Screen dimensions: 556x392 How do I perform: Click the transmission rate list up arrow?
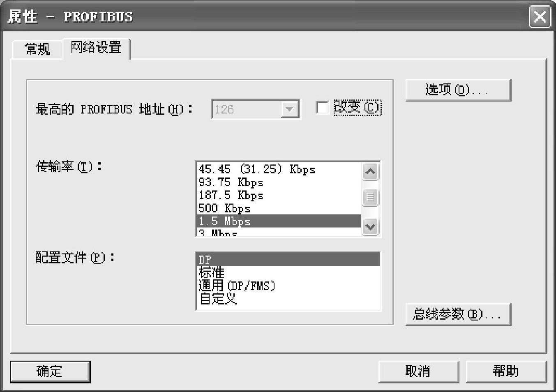click(x=370, y=171)
